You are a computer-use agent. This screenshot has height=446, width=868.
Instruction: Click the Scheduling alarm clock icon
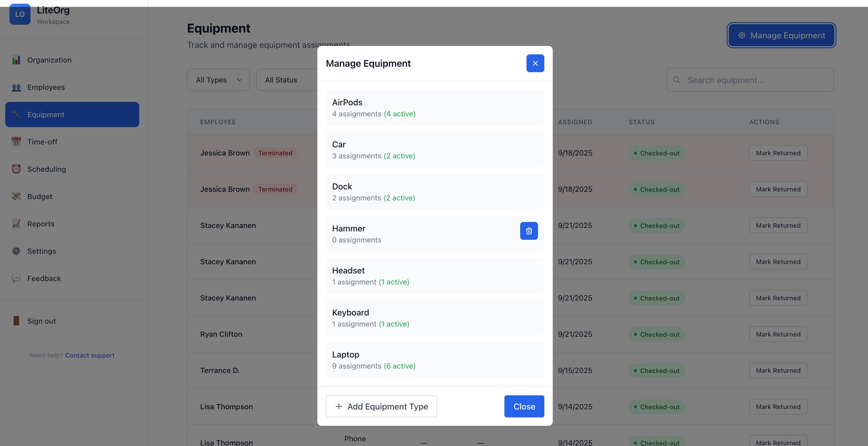[16, 169]
